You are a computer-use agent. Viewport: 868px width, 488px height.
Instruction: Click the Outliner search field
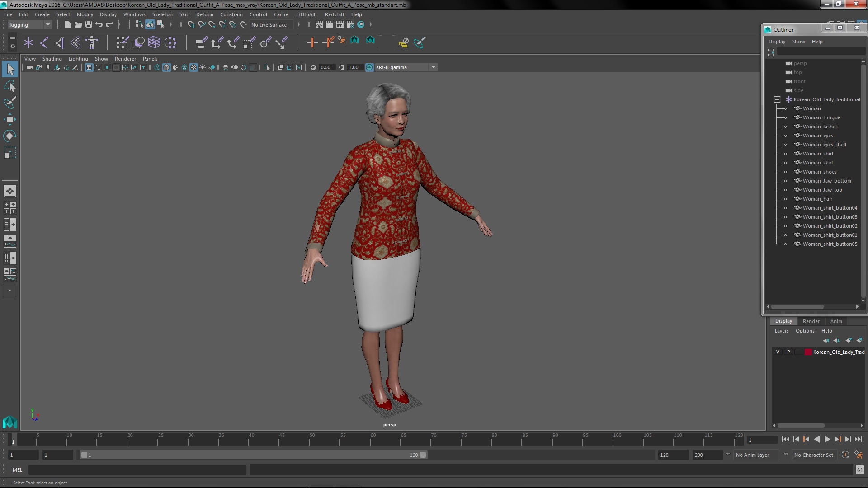click(x=821, y=52)
